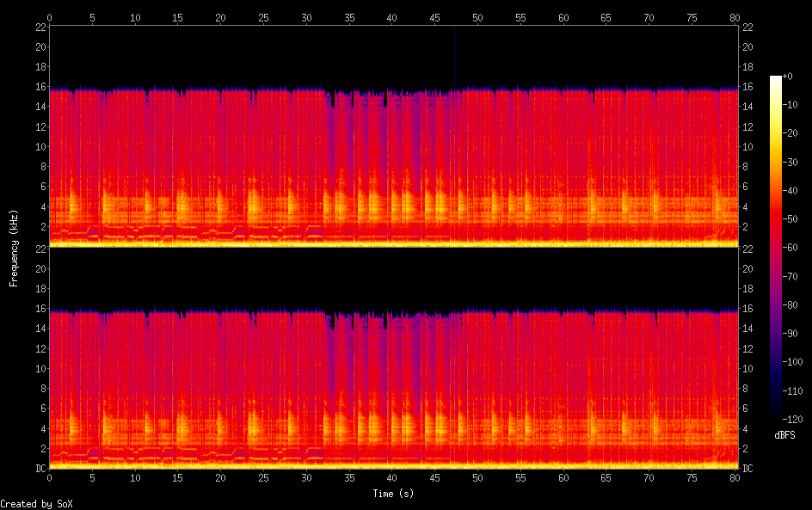Click the right 10 kHz label of lower channel
This screenshot has width=812, height=510.
(747, 368)
